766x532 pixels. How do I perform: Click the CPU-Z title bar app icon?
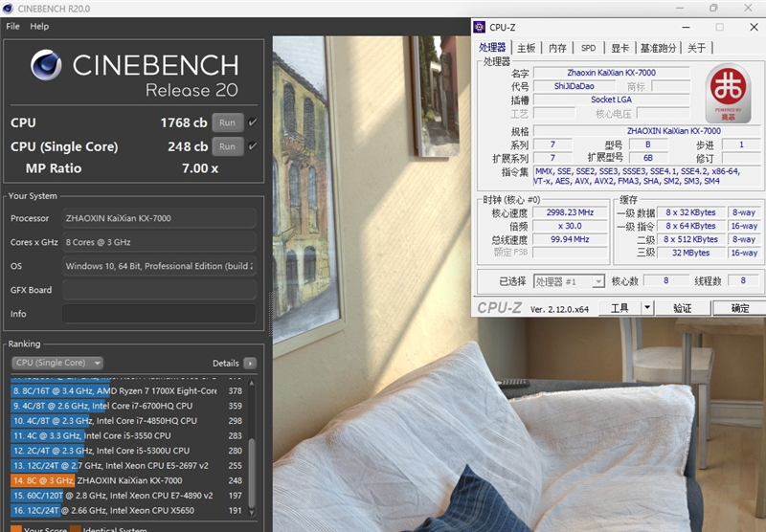(x=484, y=27)
